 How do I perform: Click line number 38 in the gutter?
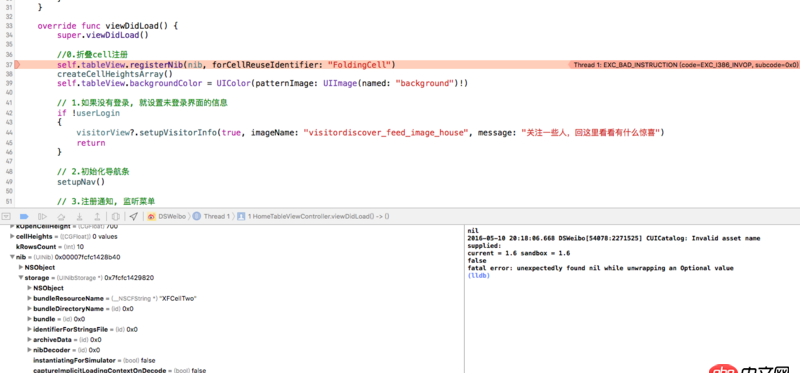[x=8, y=74]
